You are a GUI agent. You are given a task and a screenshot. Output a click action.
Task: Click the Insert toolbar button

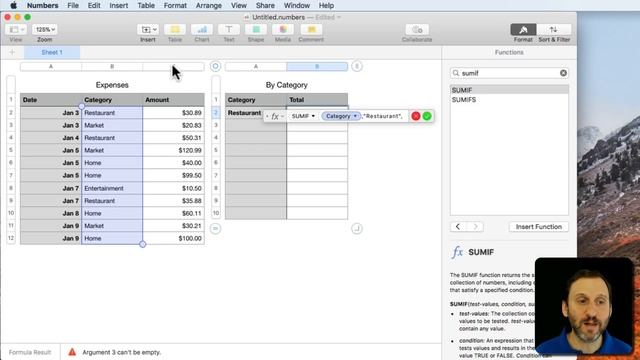click(x=148, y=29)
